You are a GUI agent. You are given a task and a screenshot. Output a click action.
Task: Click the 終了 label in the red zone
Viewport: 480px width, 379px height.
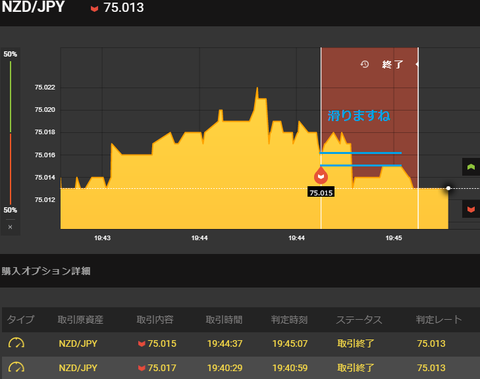pos(393,64)
